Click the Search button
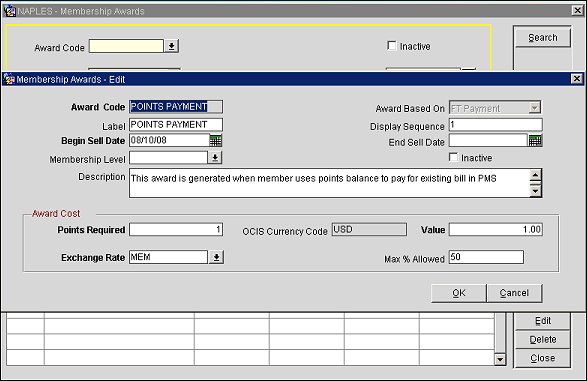 pyautogui.click(x=543, y=38)
